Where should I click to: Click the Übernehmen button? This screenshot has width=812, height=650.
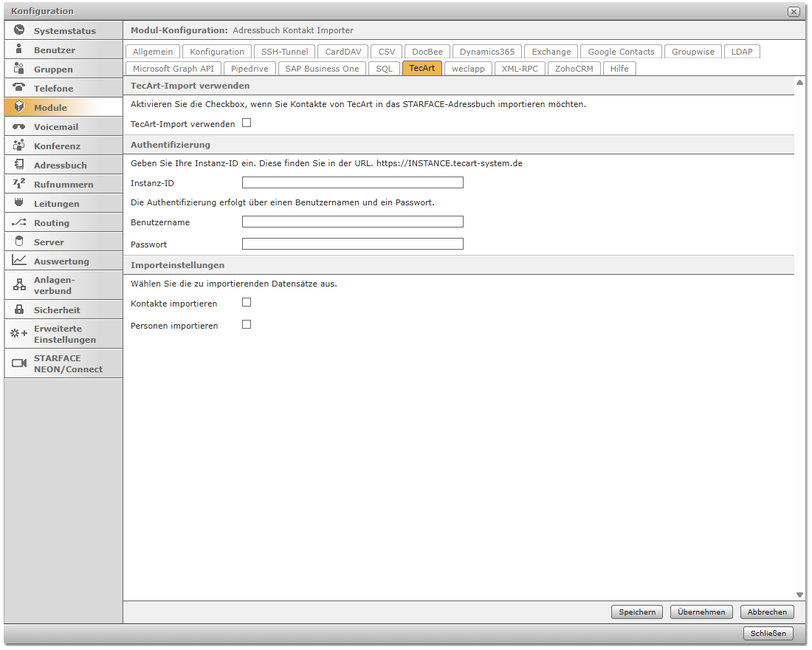click(x=701, y=612)
